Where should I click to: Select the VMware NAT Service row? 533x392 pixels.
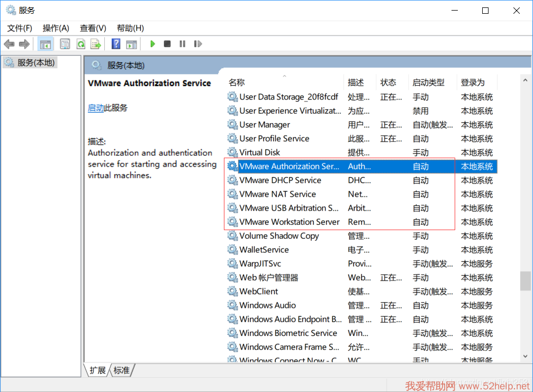[277, 194]
